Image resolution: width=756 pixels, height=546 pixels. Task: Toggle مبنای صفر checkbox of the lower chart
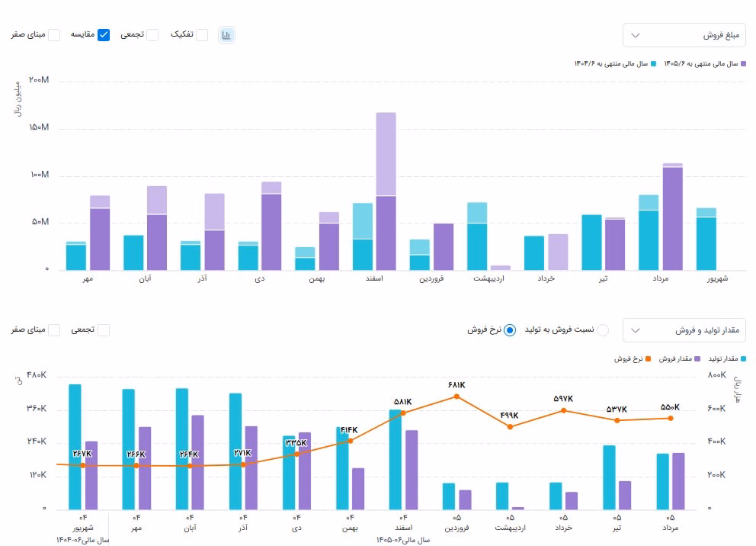point(54,330)
